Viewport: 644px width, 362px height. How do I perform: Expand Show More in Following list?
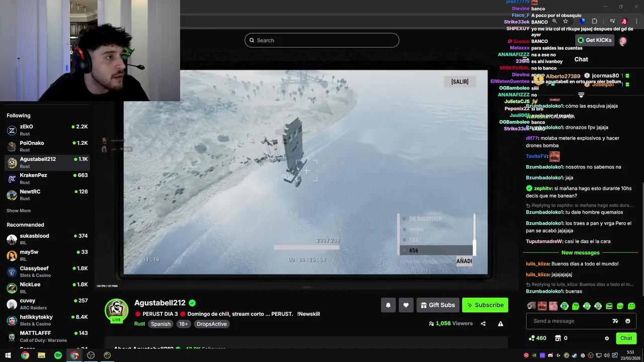coord(19,211)
